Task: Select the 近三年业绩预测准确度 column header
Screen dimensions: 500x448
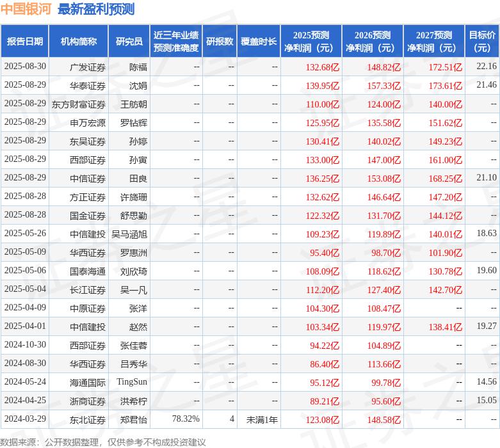Action: click(176, 42)
